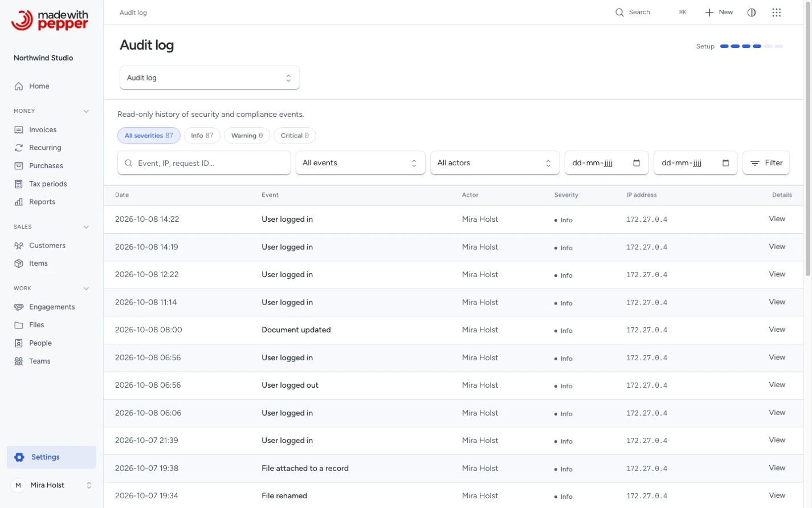The image size is (812, 508).
Task: Select the All severities filter chip
Action: tap(149, 136)
